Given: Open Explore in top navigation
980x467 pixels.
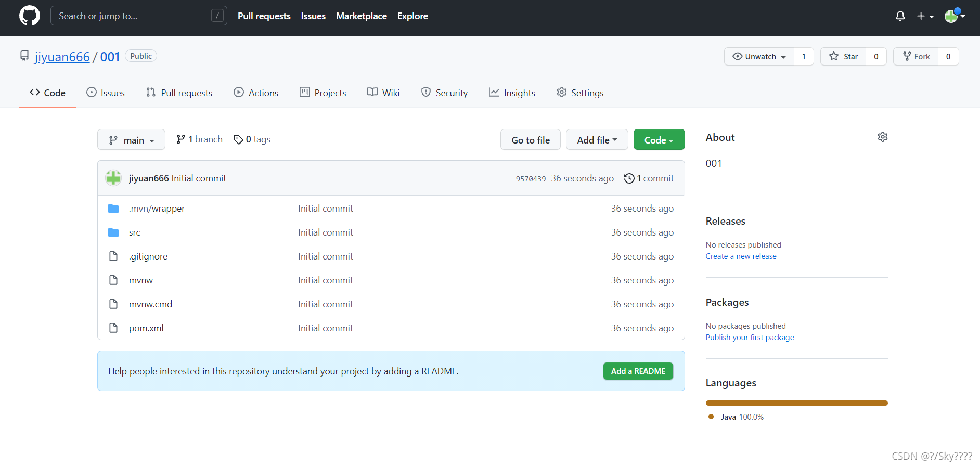Looking at the screenshot, I should 412,16.
